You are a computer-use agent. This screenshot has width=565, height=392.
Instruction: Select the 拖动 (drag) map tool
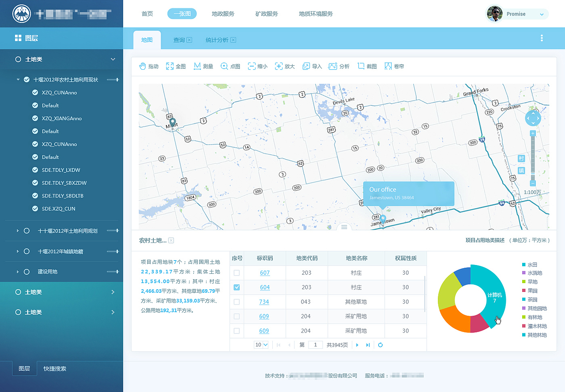(150, 66)
